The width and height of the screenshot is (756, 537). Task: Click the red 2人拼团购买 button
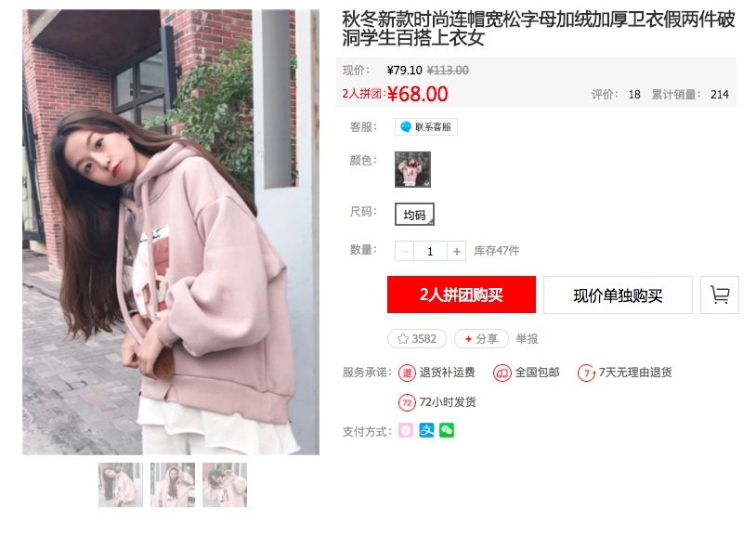[462, 295]
